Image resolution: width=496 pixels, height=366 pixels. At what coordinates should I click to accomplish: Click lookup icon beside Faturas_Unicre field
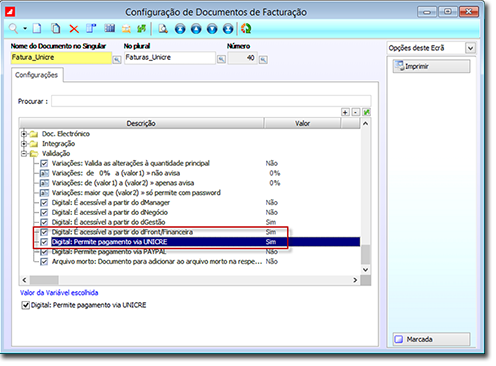click(x=221, y=60)
